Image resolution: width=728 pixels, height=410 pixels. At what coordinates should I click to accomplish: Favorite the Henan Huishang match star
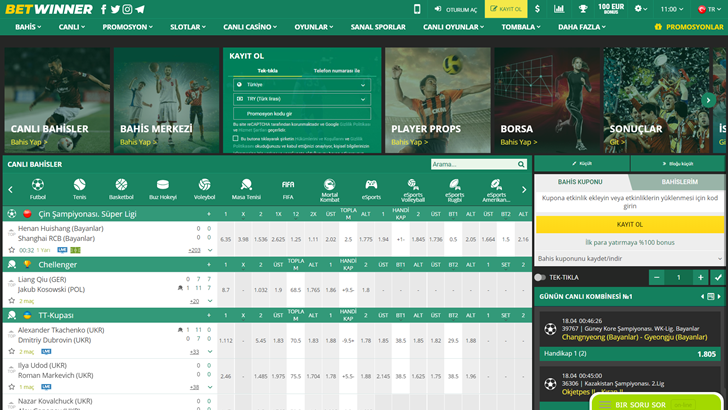(12, 250)
